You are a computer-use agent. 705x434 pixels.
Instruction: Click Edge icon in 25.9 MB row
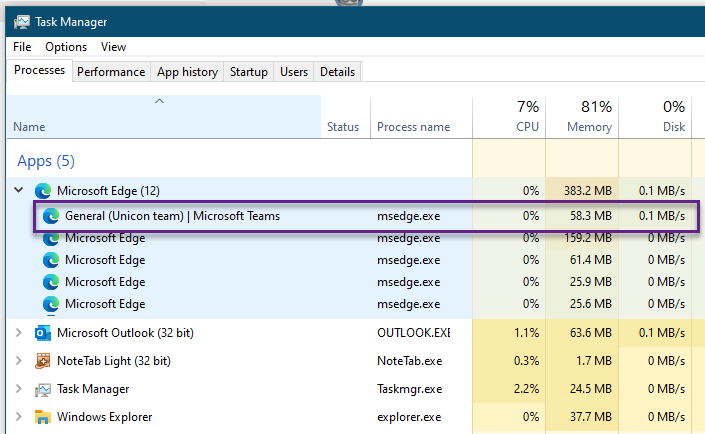point(51,282)
